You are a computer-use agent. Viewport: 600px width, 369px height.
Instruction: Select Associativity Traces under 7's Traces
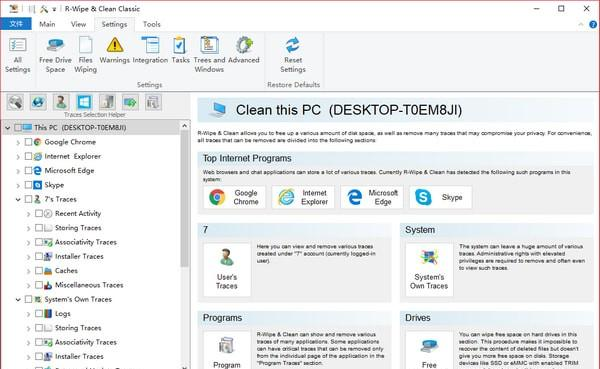pyautogui.click(x=86, y=242)
